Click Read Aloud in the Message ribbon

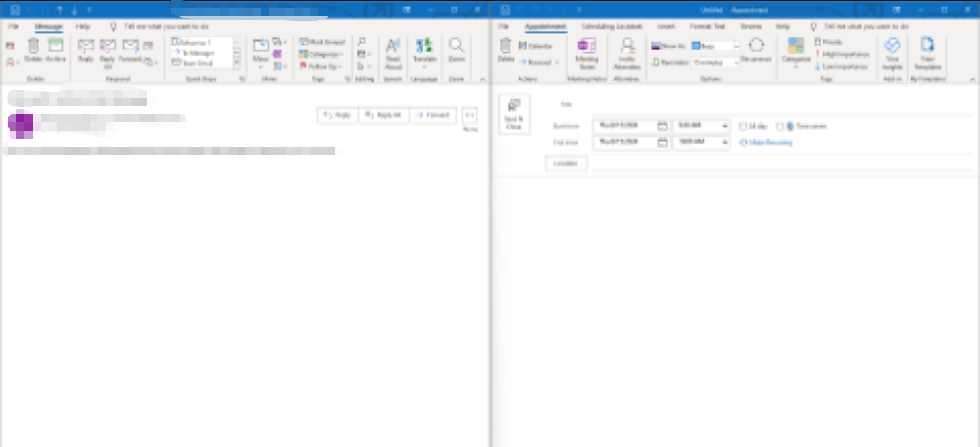(x=393, y=53)
